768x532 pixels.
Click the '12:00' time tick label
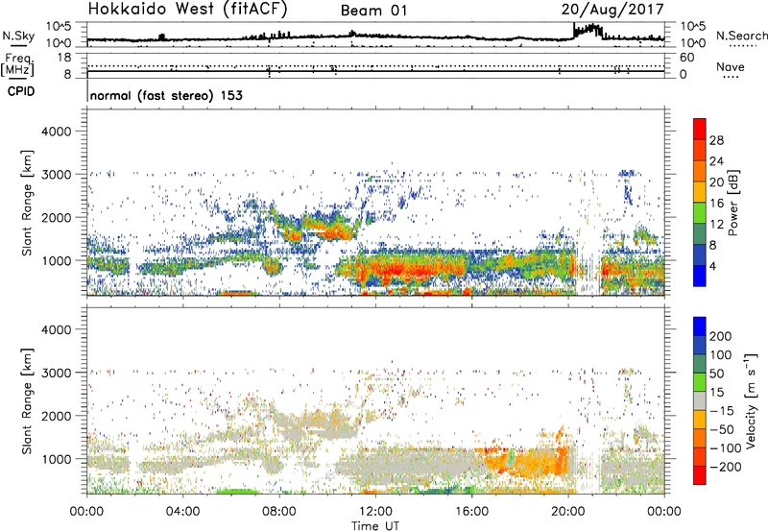pos(375,512)
